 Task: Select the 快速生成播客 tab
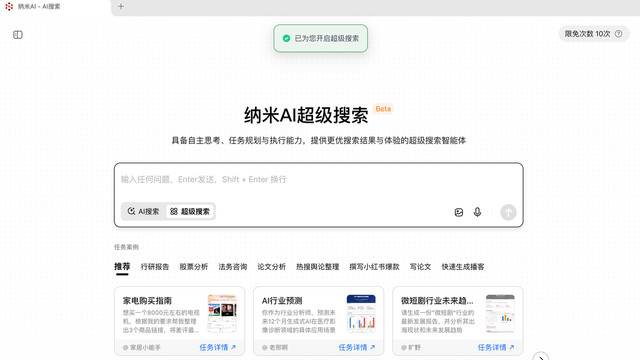pyautogui.click(x=463, y=267)
